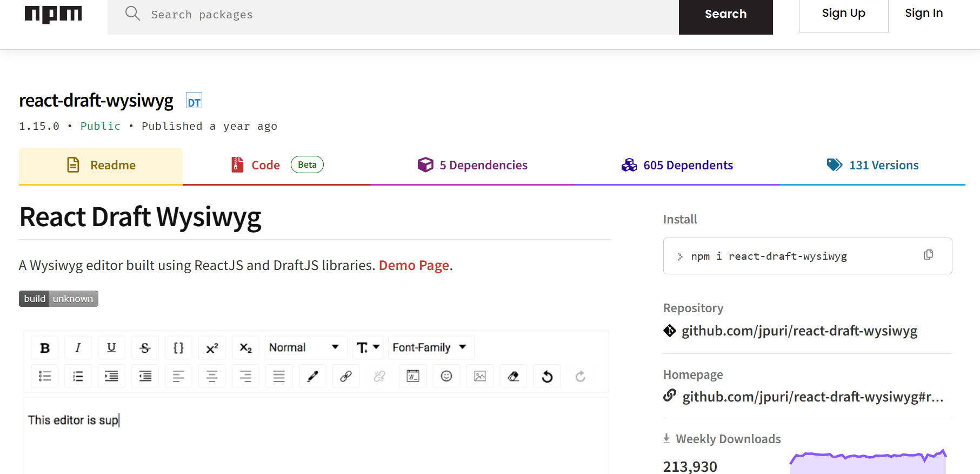Switch to the Code tab
The image size is (980, 474).
coord(277,165)
